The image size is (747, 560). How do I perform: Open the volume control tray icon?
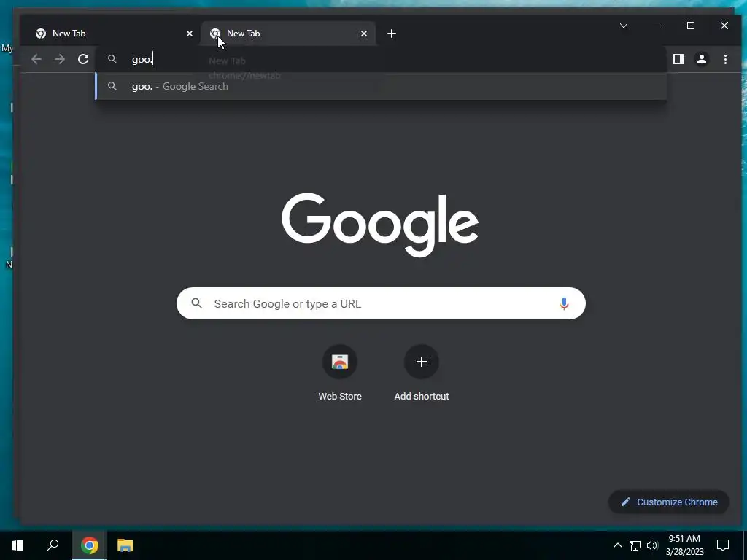coord(651,545)
